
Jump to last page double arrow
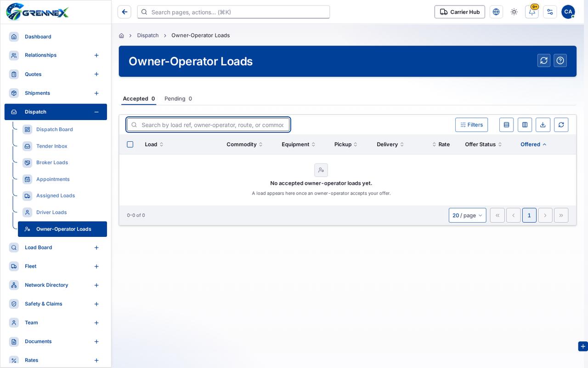pos(561,215)
